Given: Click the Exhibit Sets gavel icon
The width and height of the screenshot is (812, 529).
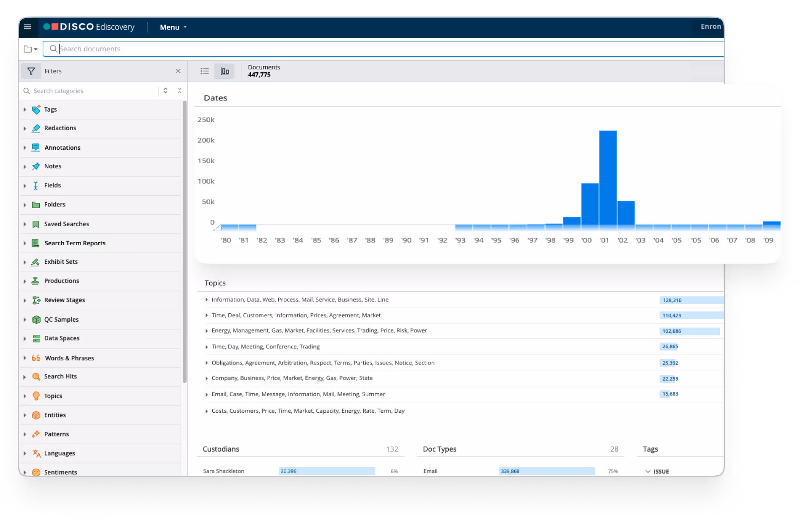Looking at the screenshot, I should (36, 262).
